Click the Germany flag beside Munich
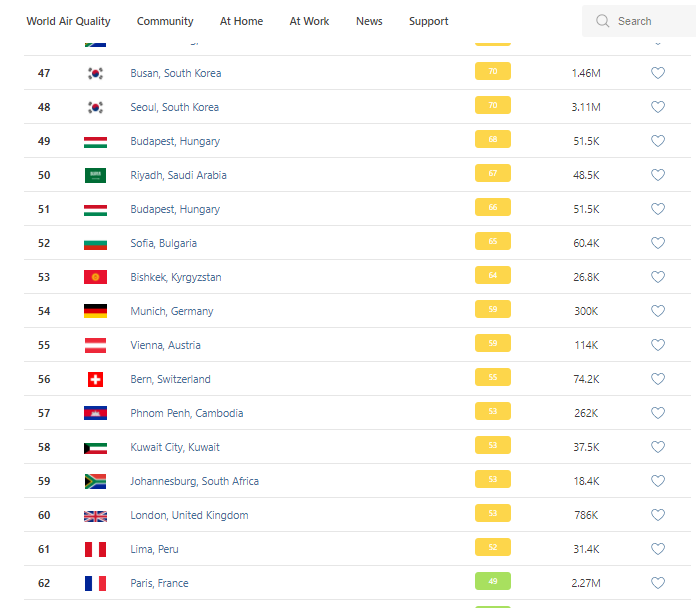Screen dimensions: 696x608 (95, 311)
